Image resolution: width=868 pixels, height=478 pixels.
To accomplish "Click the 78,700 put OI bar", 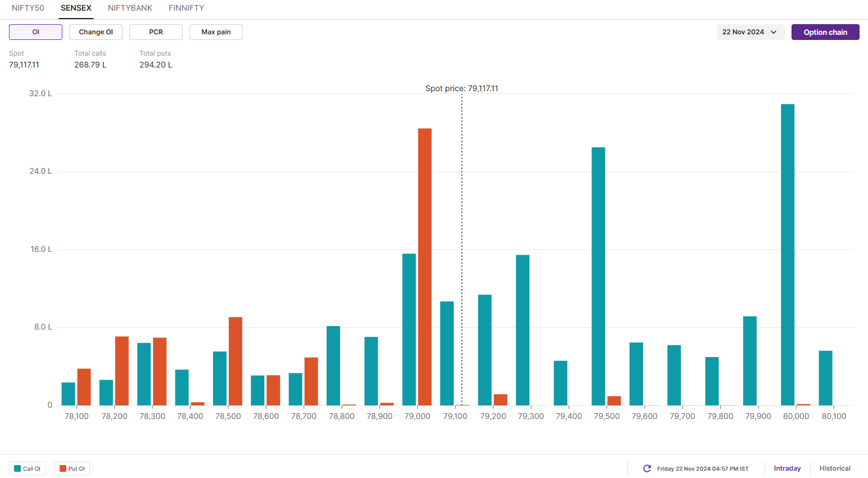I will [x=311, y=381].
